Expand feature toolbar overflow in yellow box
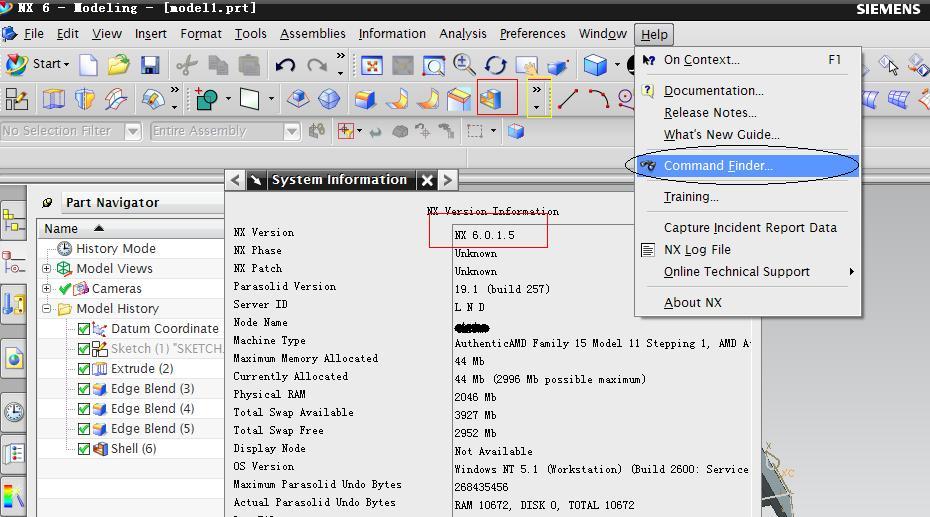The image size is (930, 517). click(537, 98)
